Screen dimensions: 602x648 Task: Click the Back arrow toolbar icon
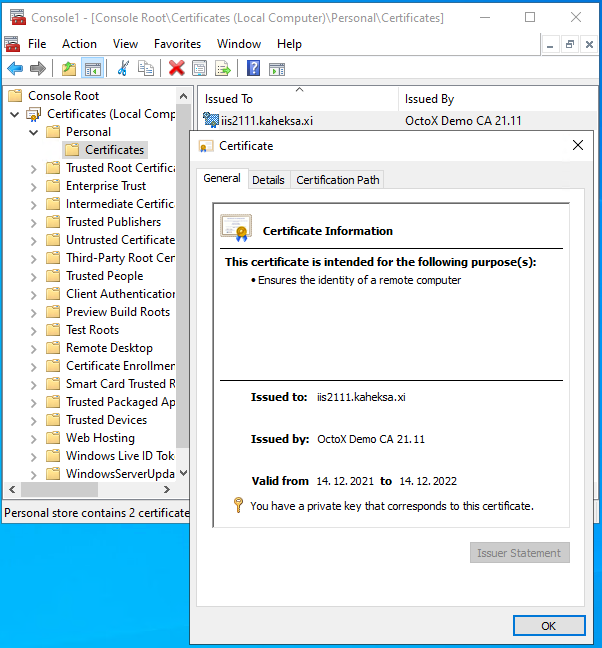(15, 69)
